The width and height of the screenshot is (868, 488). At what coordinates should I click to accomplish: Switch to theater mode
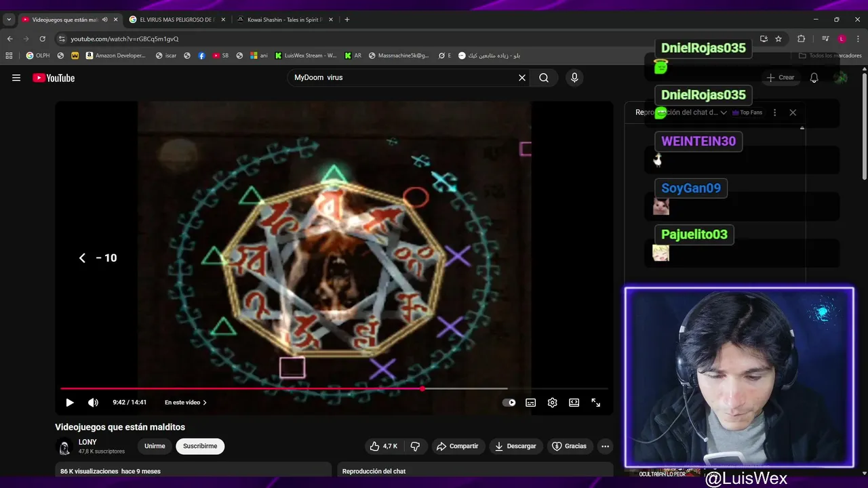[574, 403]
